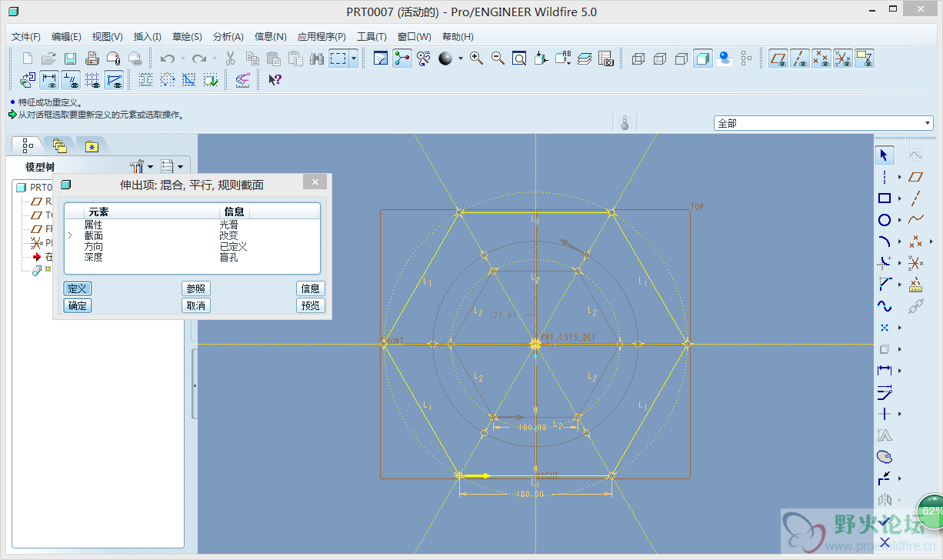
Task: Click the create dimension tool
Action: pyautogui.click(x=885, y=371)
